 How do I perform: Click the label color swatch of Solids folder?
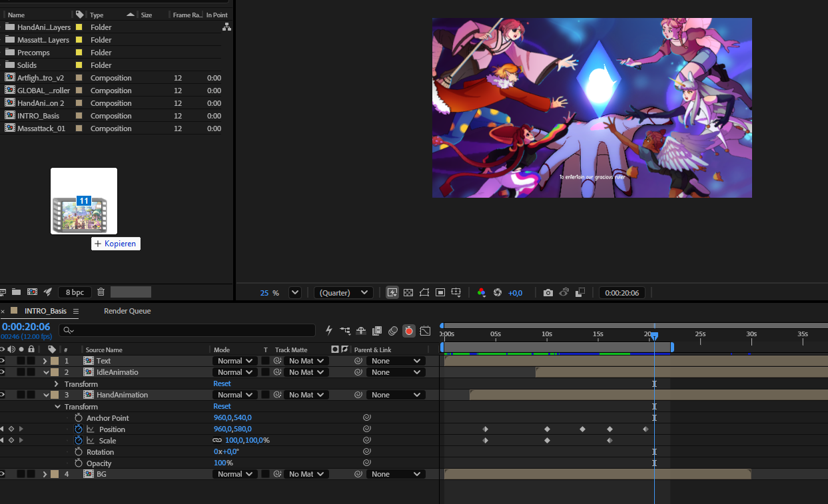[x=79, y=65]
